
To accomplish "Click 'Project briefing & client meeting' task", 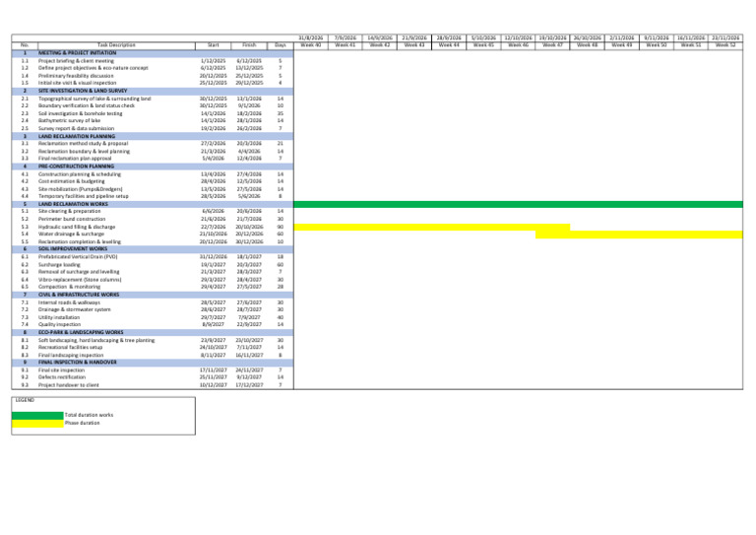I will 76,61.
